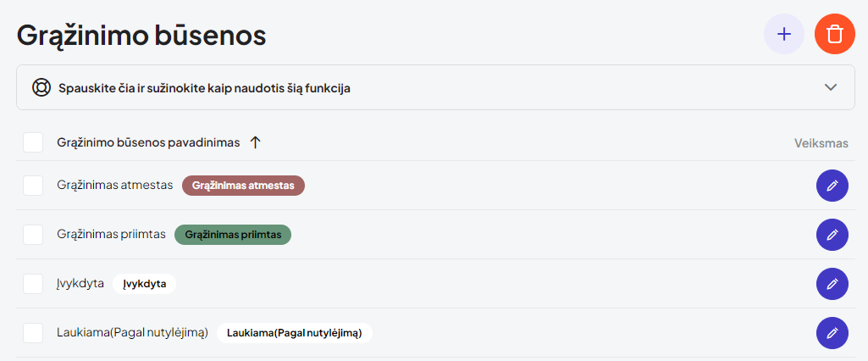The image size is (868, 361).
Task: Click the red Grąžinimas atmestas badge
Action: pyautogui.click(x=243, y=185)
